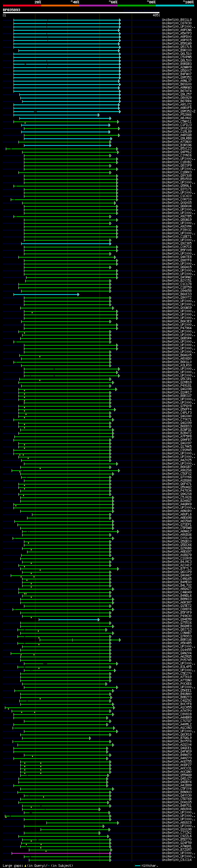The height and width of the screenshot is (868, 197).
Task: Click the UniRef100_C1ML89 label
Action: pos(177,132)
